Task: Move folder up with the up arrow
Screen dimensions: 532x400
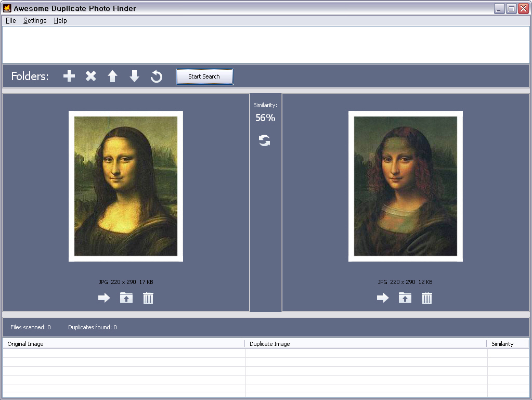Action: (x=113, y=76)
